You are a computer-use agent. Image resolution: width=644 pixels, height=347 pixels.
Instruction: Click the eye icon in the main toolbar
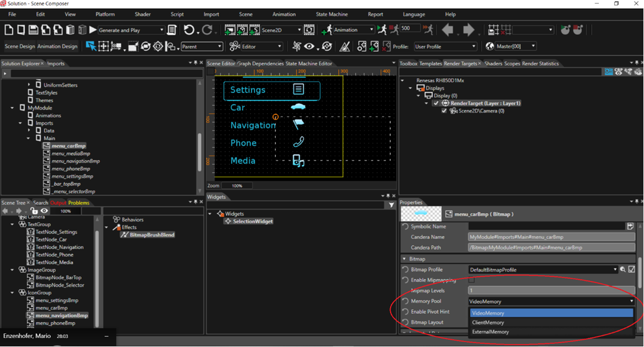click(310, 46)
